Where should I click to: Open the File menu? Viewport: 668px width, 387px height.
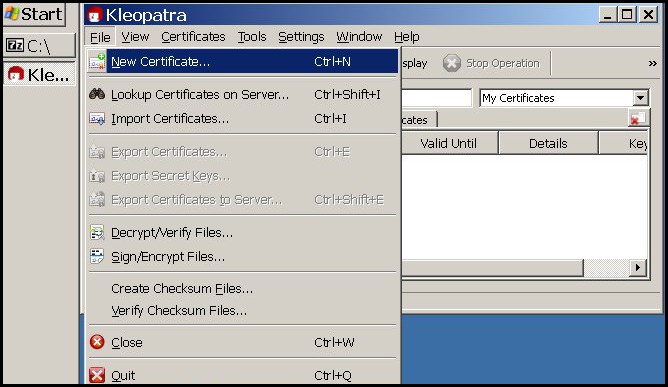click(100, 38)
